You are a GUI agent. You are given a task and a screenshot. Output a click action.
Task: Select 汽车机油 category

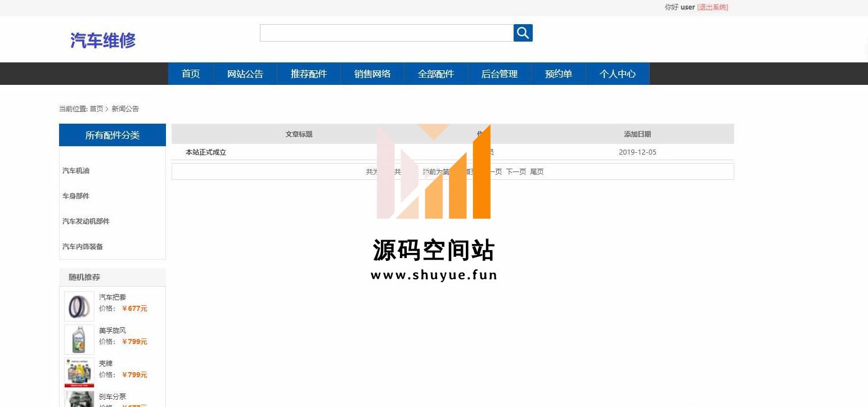(76, 171)
